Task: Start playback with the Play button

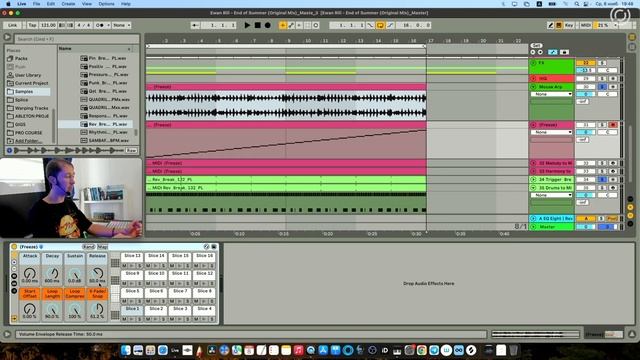Action: point(247,25)
